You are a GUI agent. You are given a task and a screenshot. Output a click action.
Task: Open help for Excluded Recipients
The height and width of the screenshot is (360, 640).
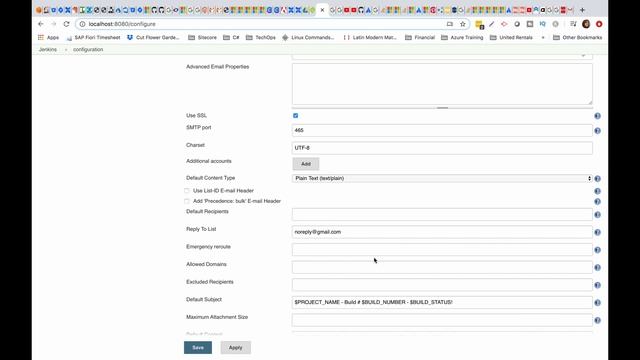[597, 285]
